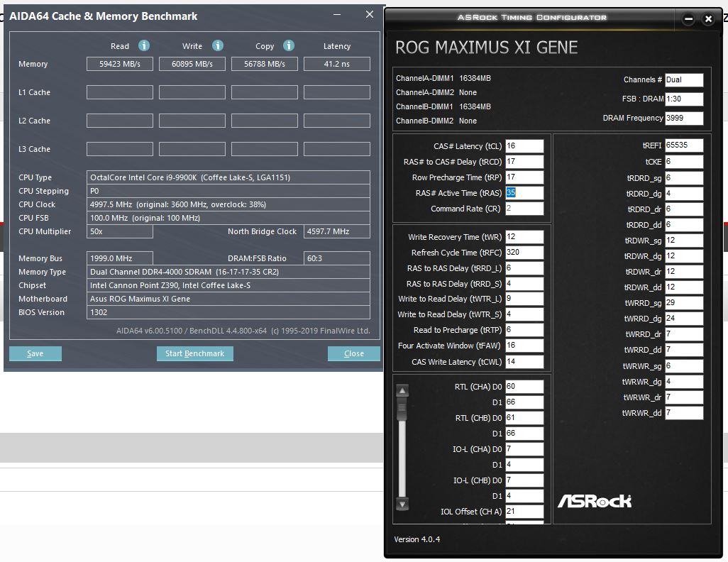Screen dimensions: 728x562
Task: Click the Close button in AIDA64
Action: (x=354, y=353)
